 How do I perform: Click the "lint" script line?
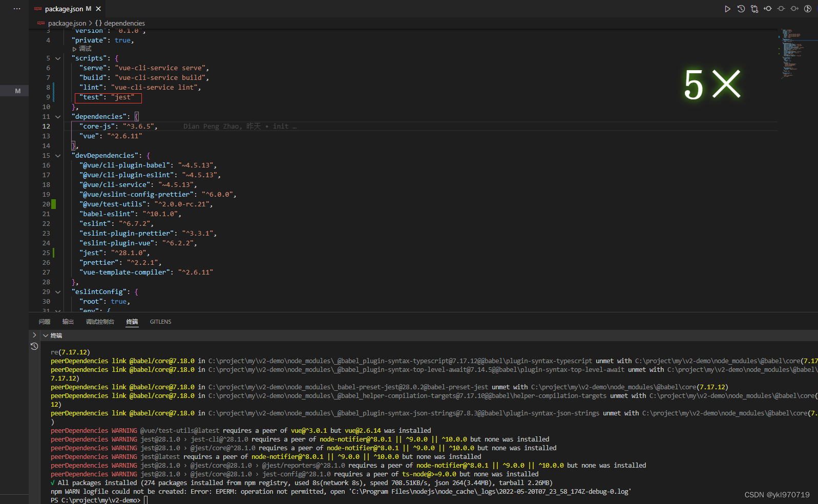(140, 88)
